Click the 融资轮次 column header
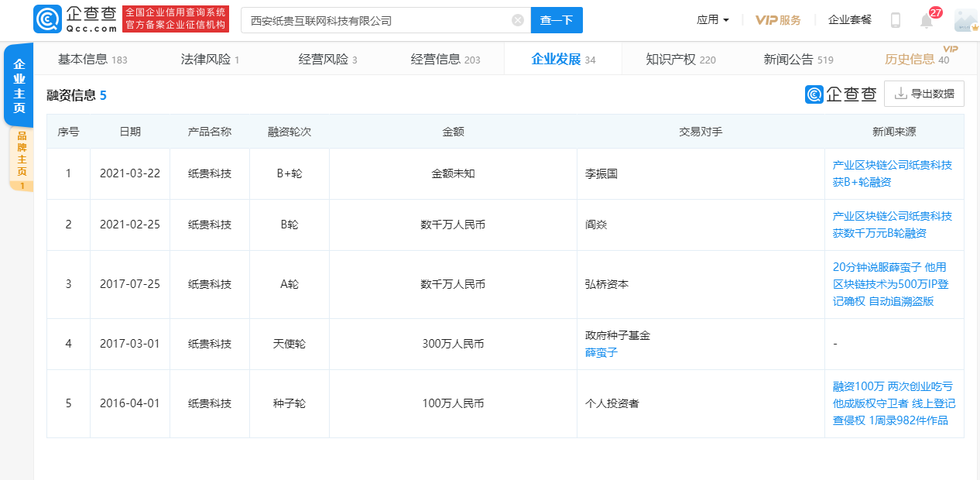Image resolution: width=980 pixels, height=480 pixels. 290,132
